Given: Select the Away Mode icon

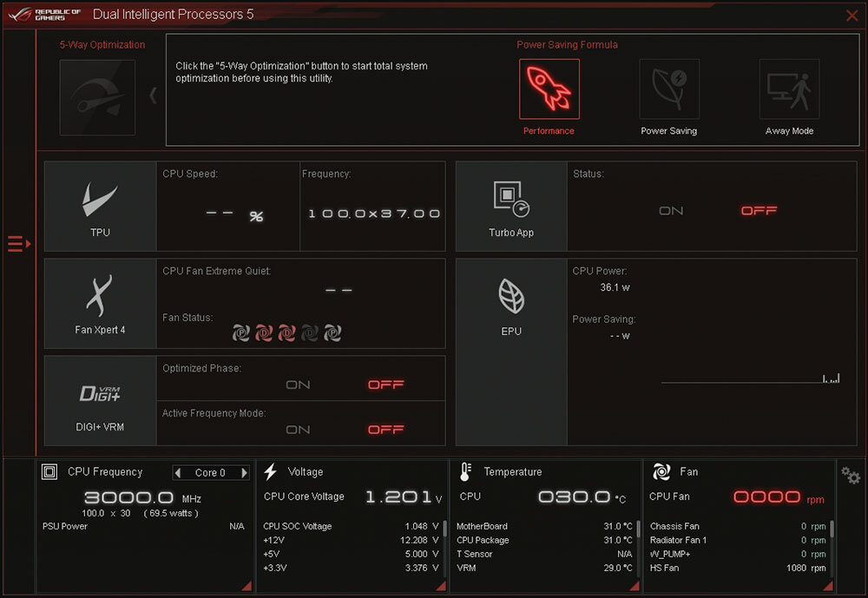Looking at the screenshot, I should tap(789, 89).
